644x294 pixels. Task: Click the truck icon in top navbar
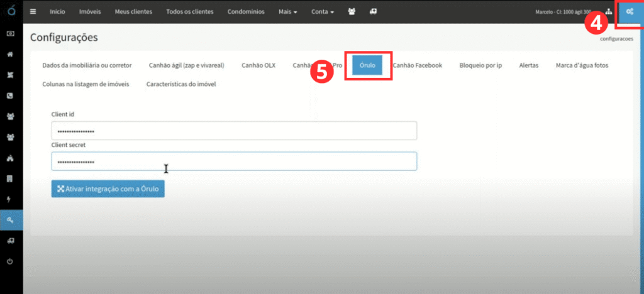tap(373, 12)
